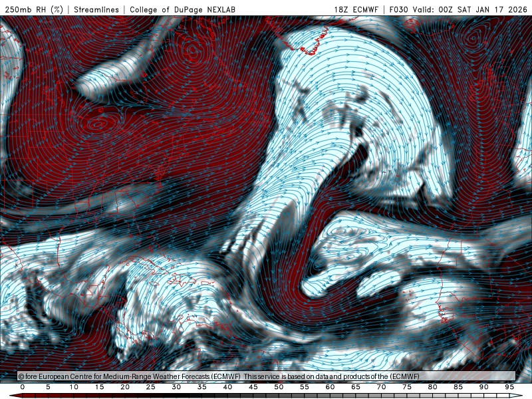
Task: Click the "5" color scale label
Action: [x=48, y=387]
